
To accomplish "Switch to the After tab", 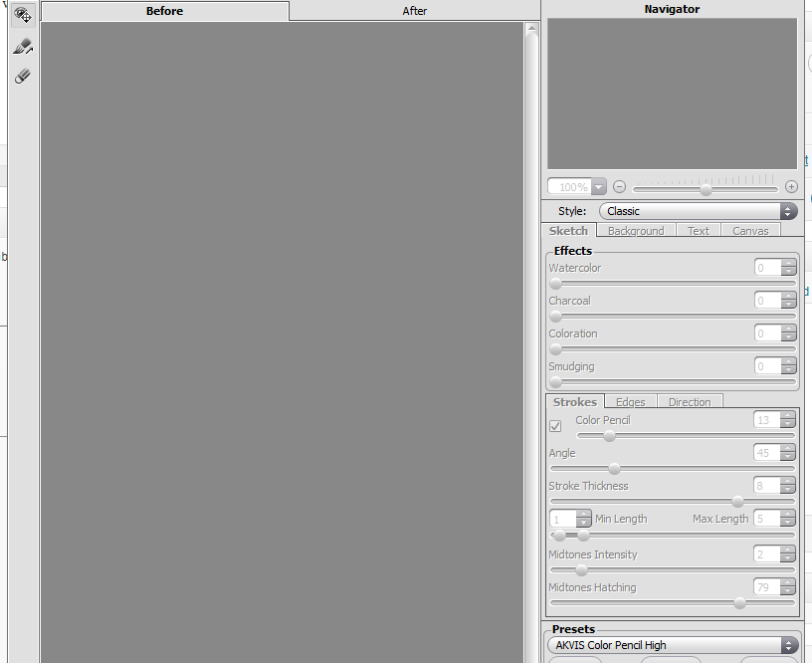I will [x=415, y=11].
